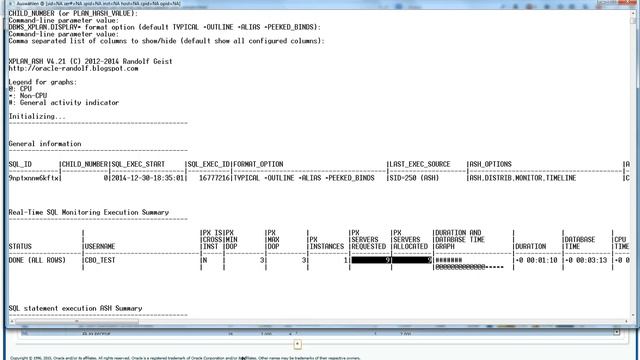Click the 'General activity indicator' legend line
The width and height of the screenshot is (640, 360).
[64, 102]
